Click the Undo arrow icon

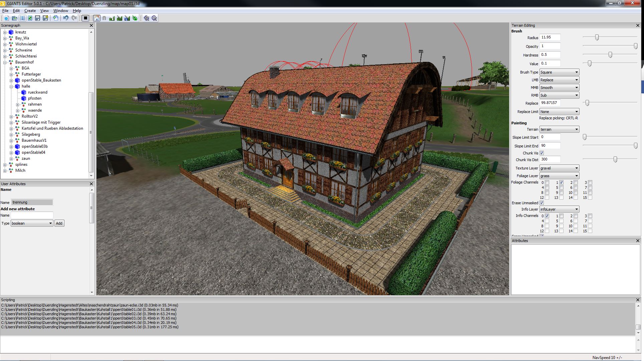(66, 18)
